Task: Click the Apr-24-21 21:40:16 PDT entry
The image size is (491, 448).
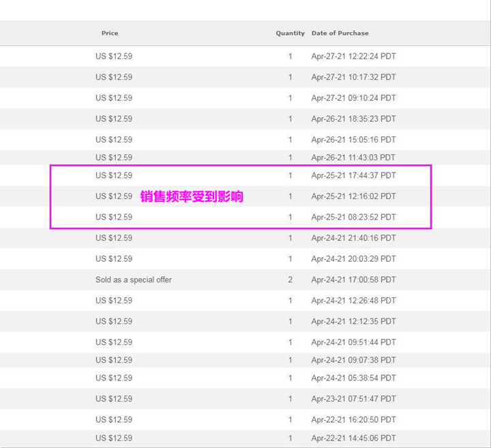Action: click(353, 238)
